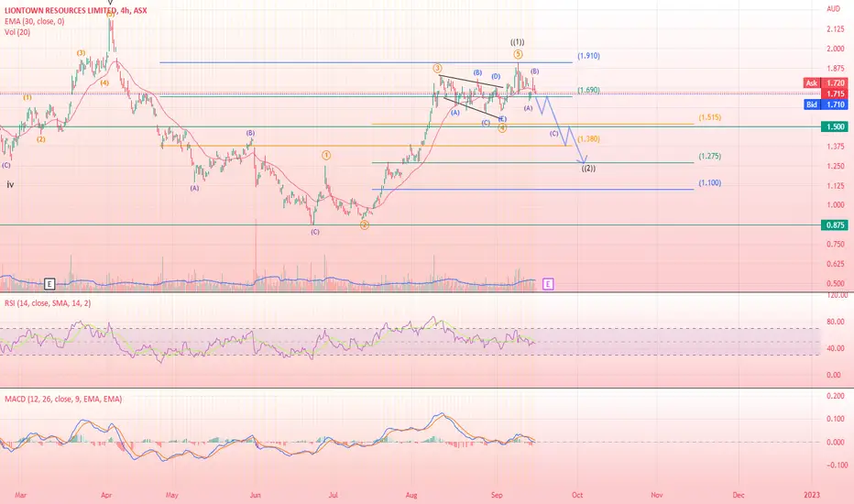Click the Mar label on the time axis
This screenshot has height=504, width=854.
point(21,495)
